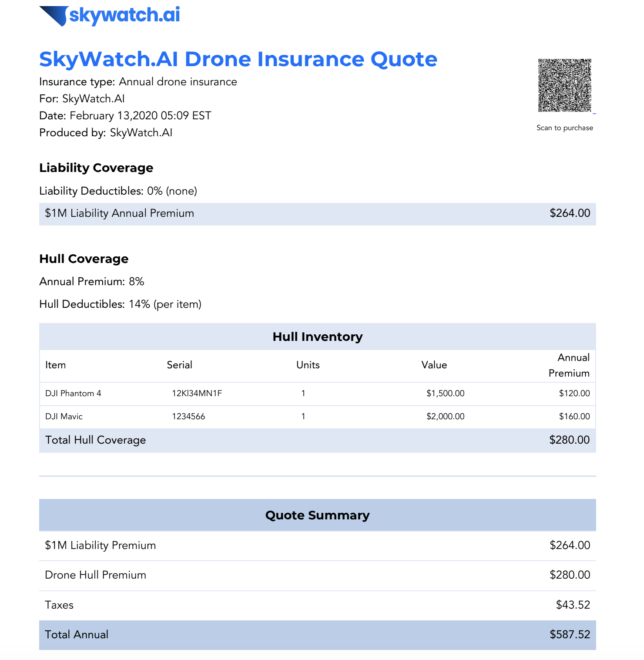
Task: Select 'Annual Premium: 8%' line
Action: click(91, 282)
